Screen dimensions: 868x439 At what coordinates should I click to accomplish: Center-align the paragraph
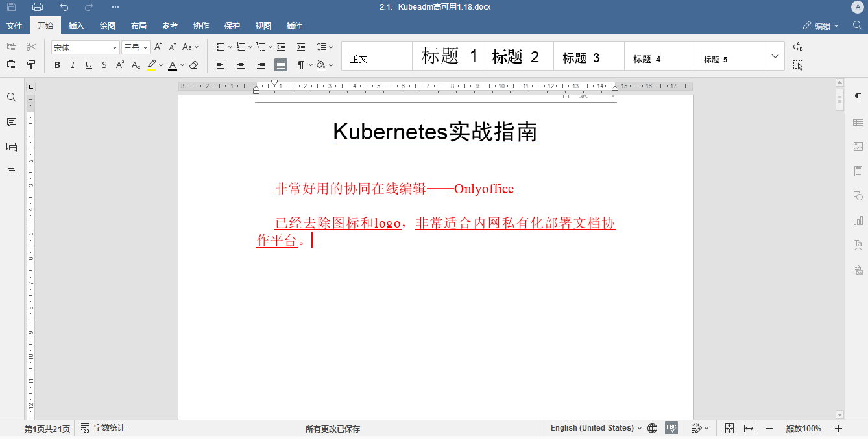[x=241, y=65]
